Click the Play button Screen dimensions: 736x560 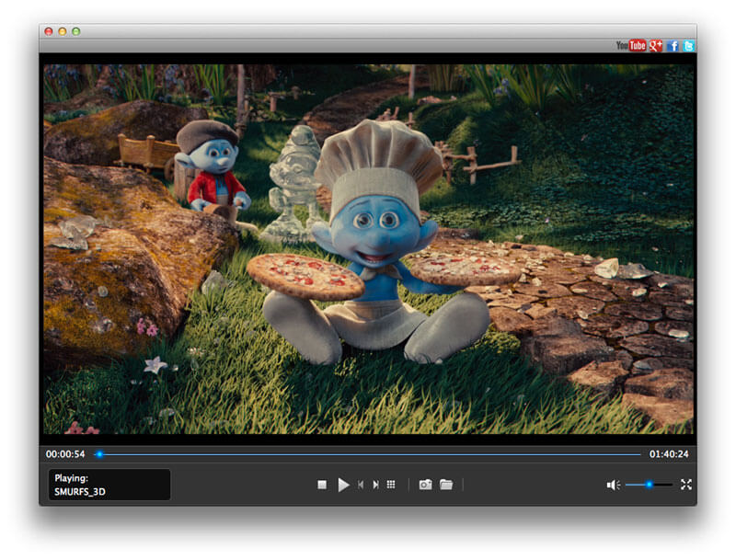coord(343,485)
